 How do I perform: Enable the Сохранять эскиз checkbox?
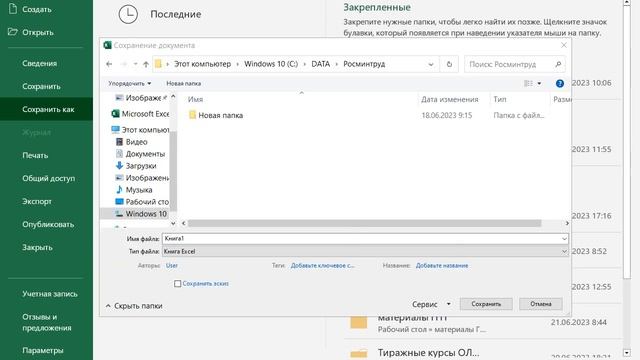(x=178, y=283)
